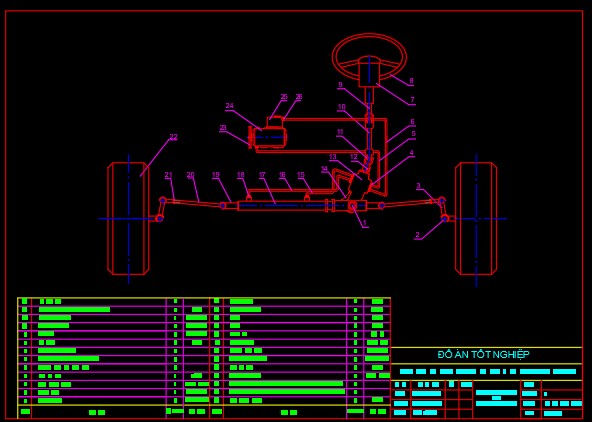
Task: Select callout number 8 by steering wheel
Action: point(411,80)
